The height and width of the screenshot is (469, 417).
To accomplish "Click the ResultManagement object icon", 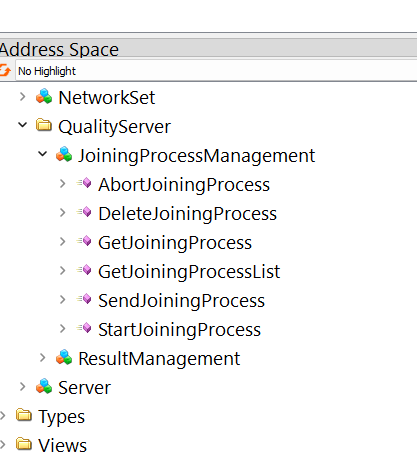I will pos(64,358).
